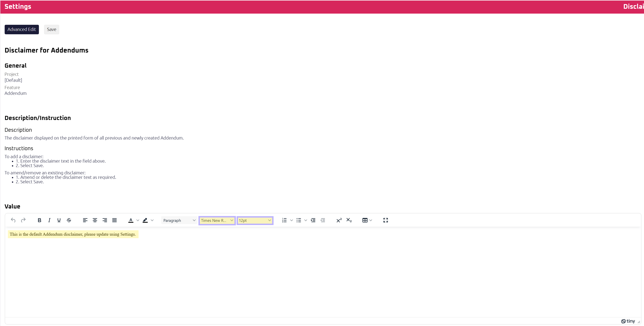
Task: Toggle Superscript formatting
Action: click(x=339, y=220)
